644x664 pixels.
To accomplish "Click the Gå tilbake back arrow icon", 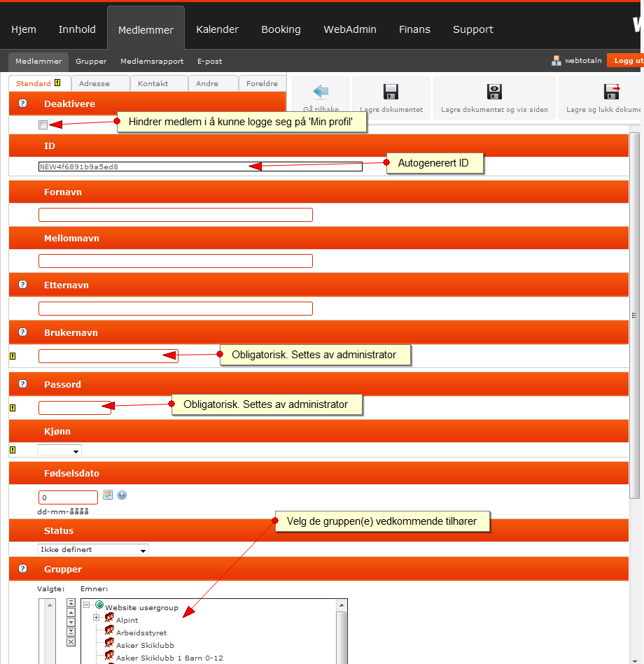I will pyautogui.click(x=321, y=91).
